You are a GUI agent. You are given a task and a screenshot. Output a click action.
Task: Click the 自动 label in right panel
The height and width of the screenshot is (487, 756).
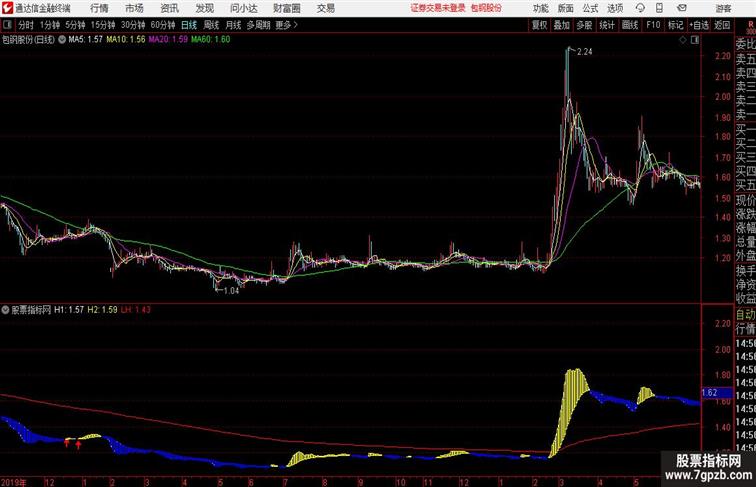click(745, 314)
